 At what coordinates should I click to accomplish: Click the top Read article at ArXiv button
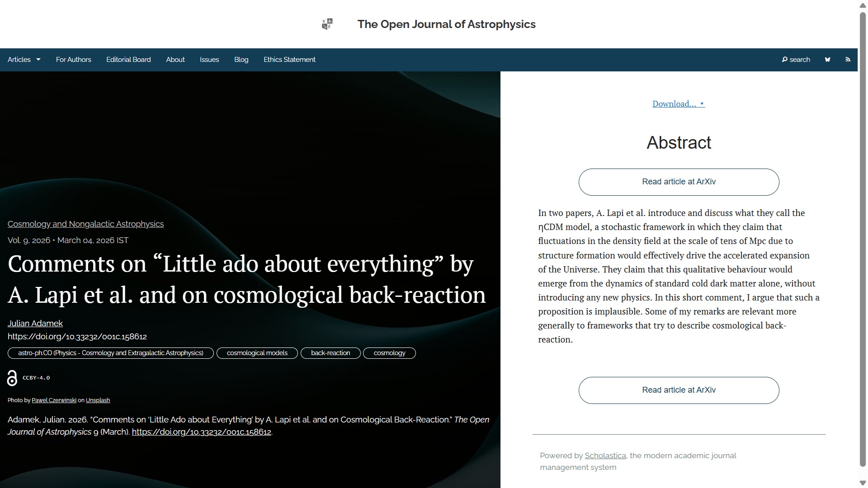679,182
